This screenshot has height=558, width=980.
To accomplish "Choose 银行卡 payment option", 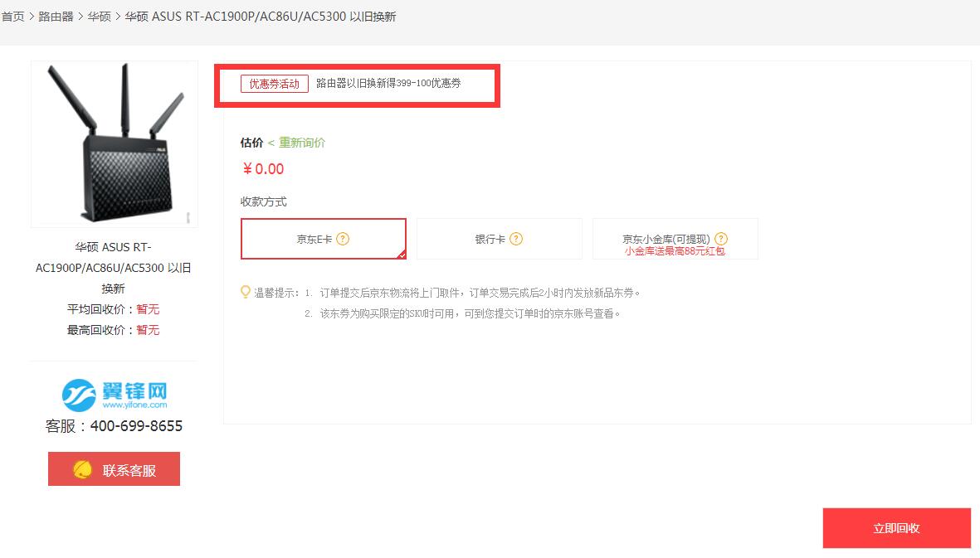I will (x=500, y=239).
